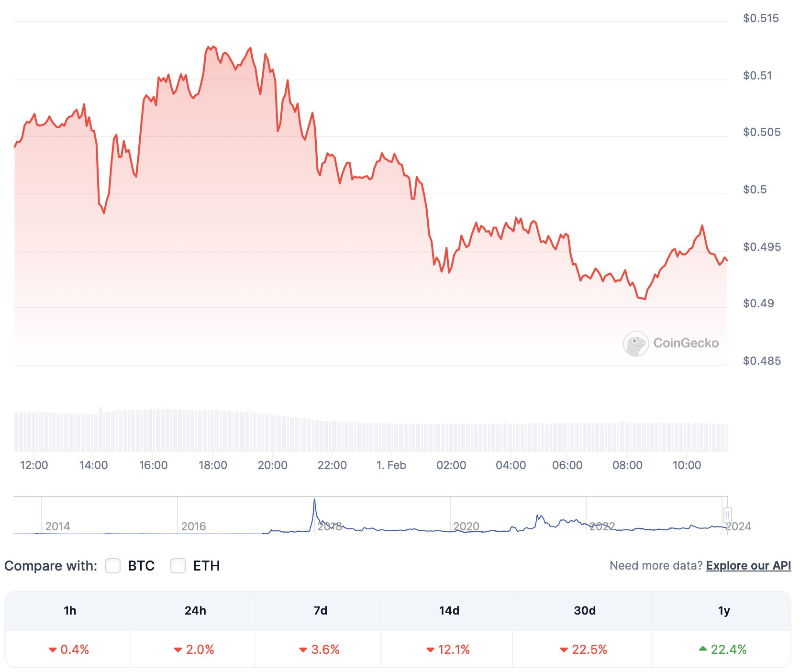The image size is (800, 672).
Task: Click the 18:00 time axis label
Action: [213, 465]
